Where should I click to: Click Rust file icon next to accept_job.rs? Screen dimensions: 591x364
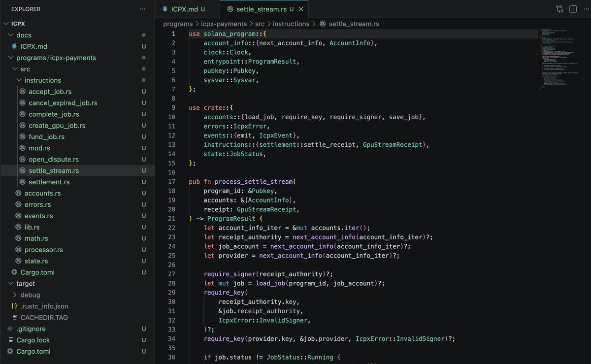tap(23, 92)
